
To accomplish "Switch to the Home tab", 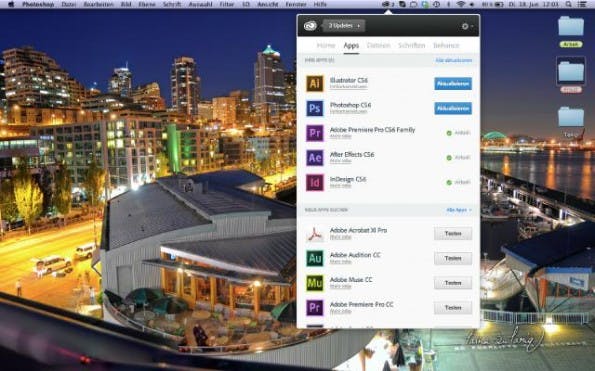I will [x=326, y=46].
